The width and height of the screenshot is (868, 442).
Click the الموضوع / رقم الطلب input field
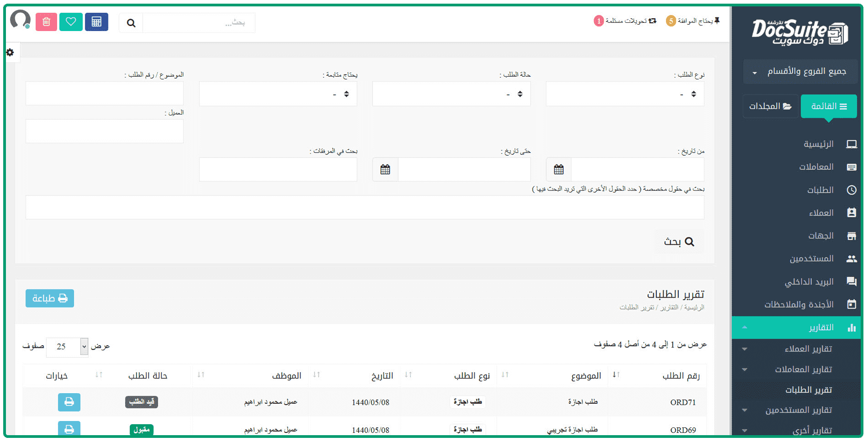pos(105,94)
